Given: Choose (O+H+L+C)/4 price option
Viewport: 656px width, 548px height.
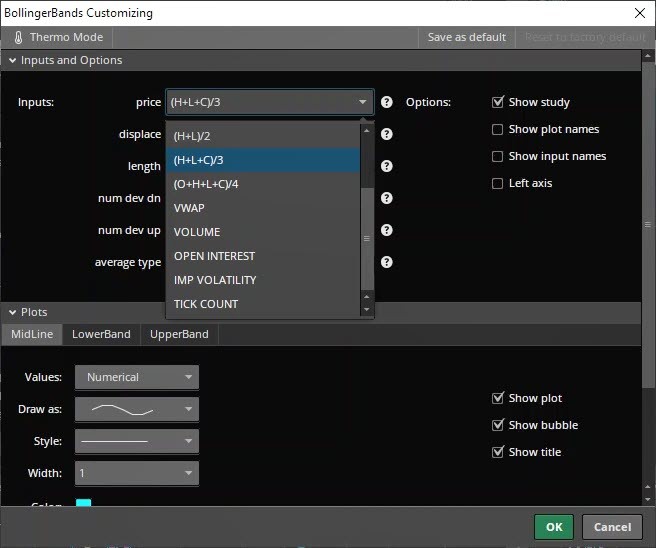Looking at the screenshot, I should pos(263,184).
